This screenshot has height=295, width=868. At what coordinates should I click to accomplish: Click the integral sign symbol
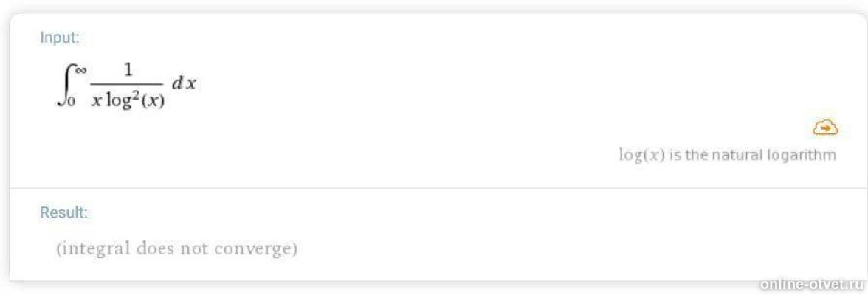pyautogui.click(x=66, y=86)
